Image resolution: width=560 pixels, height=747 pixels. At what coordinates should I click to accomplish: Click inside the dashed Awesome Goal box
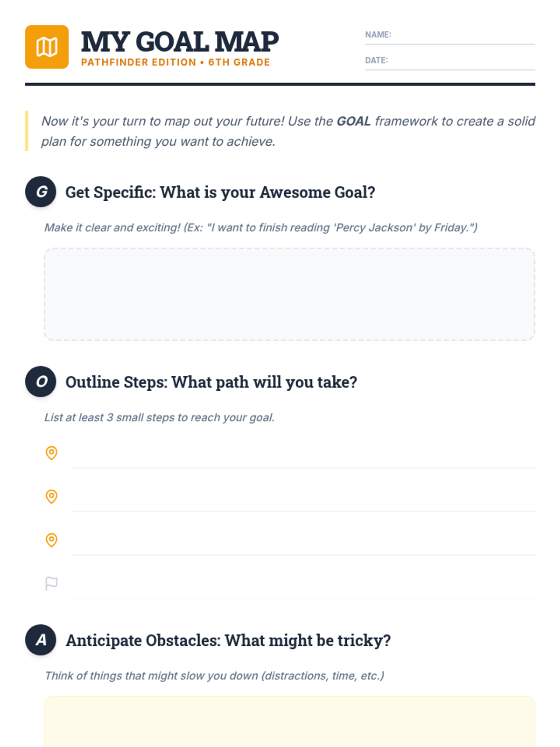coord(289,294)
